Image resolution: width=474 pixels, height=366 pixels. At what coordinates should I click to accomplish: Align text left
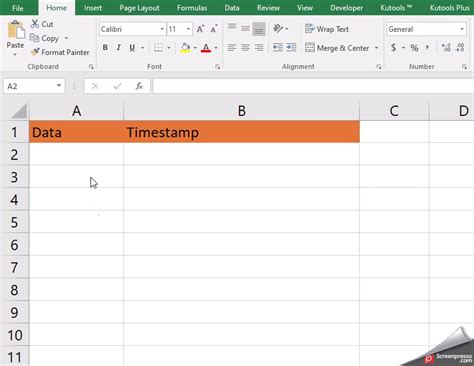click(x=232, y=48)
